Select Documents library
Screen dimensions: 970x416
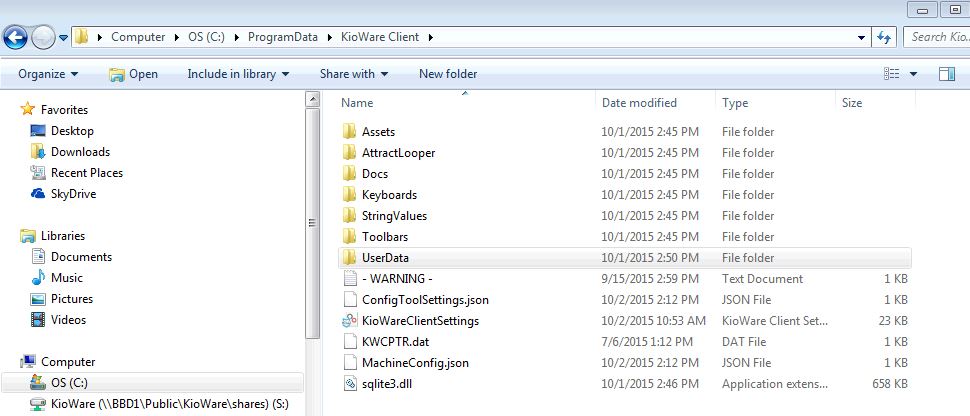(81, 257)
